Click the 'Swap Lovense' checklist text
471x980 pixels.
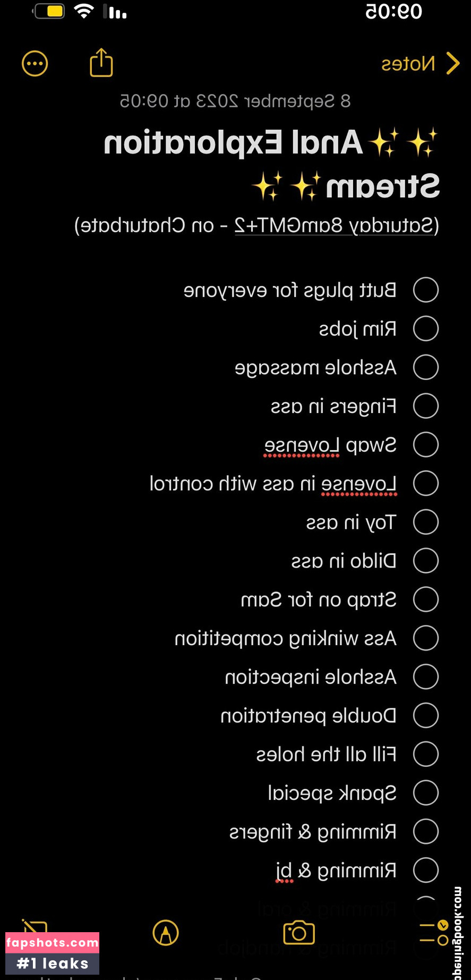(x=330, y=445)
